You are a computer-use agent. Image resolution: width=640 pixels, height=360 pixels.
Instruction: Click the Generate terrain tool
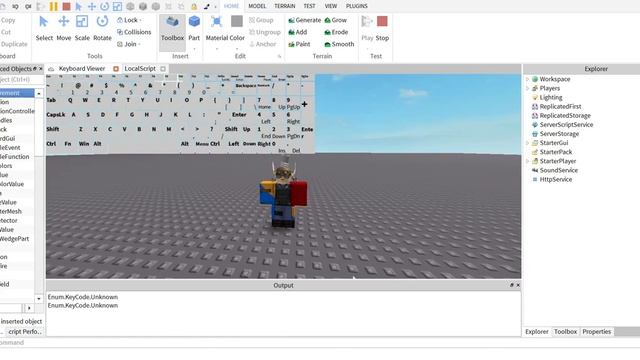point(304,20)
